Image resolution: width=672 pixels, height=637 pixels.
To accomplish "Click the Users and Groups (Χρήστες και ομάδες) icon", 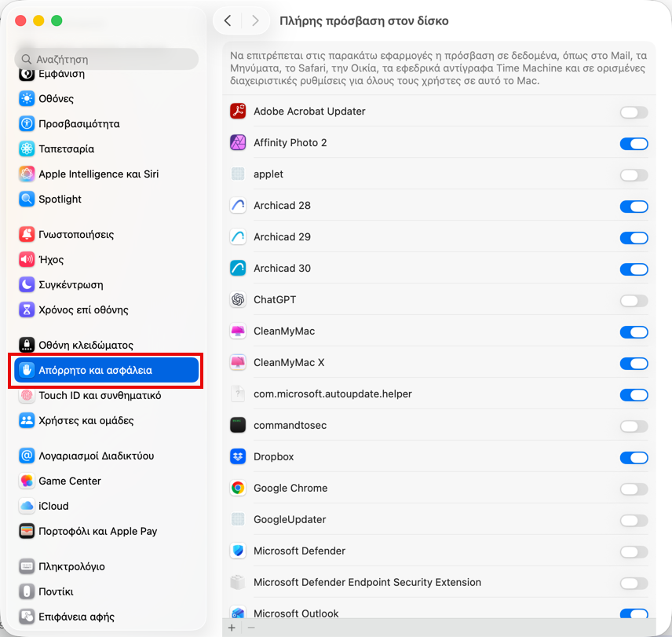I will (27, 420).
